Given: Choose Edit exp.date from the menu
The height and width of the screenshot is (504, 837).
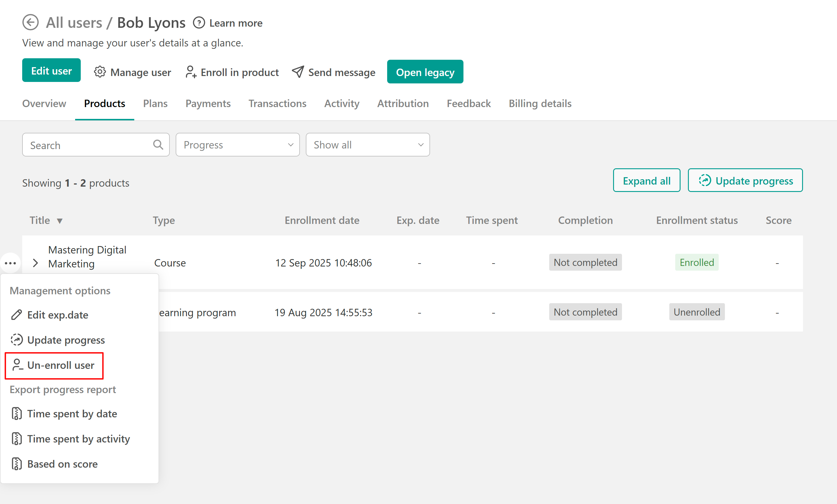Looking at the screenshot, I should (x=58, y=315).
